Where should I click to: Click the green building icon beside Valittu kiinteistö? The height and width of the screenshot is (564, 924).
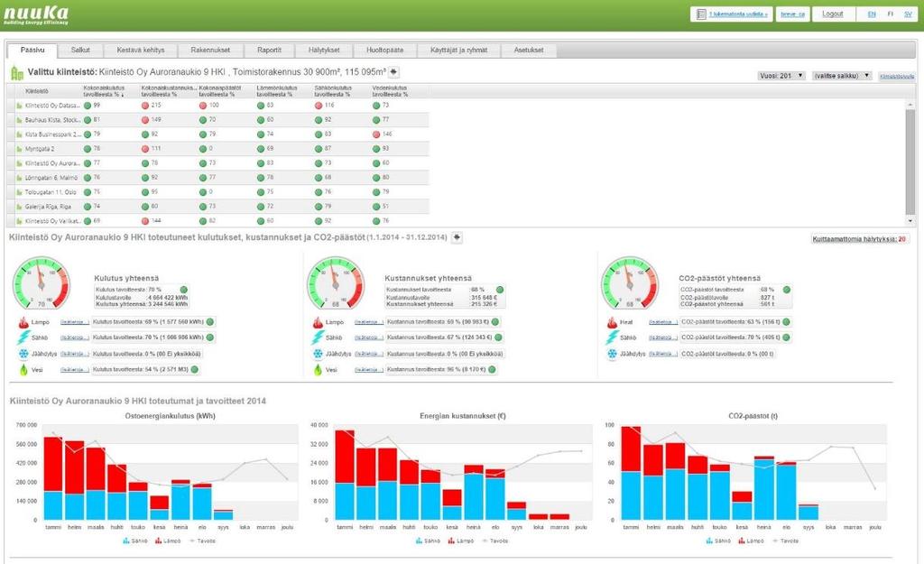coord(17,72)
